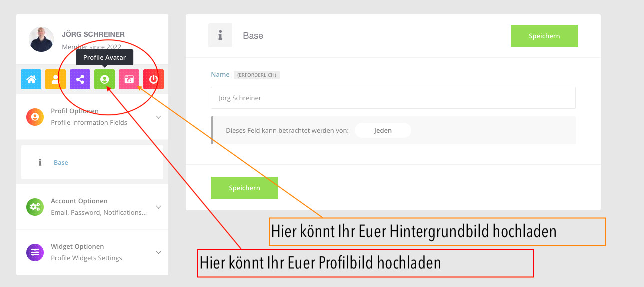
Task: Click the green Account Optionen gears icon
Action: (35, 207)
